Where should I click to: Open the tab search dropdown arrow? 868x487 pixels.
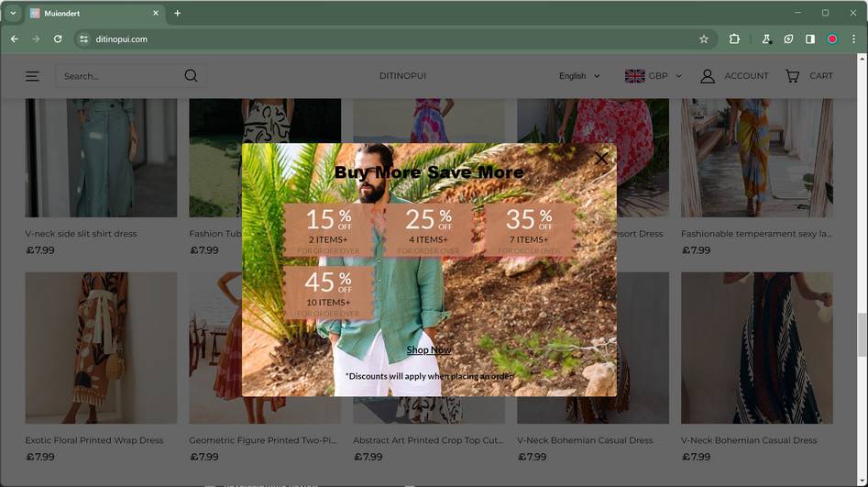coord(13,13)
